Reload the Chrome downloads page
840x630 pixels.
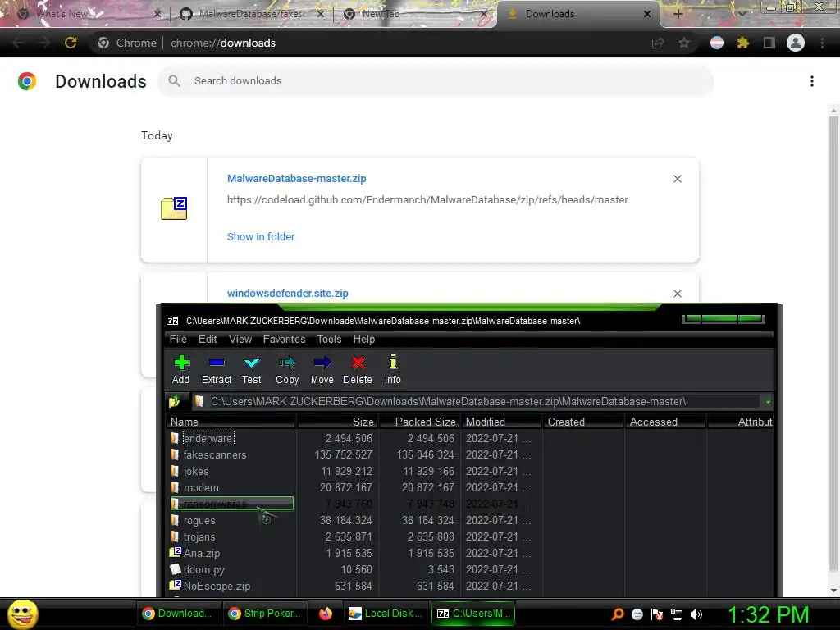(x=71, y=43)
